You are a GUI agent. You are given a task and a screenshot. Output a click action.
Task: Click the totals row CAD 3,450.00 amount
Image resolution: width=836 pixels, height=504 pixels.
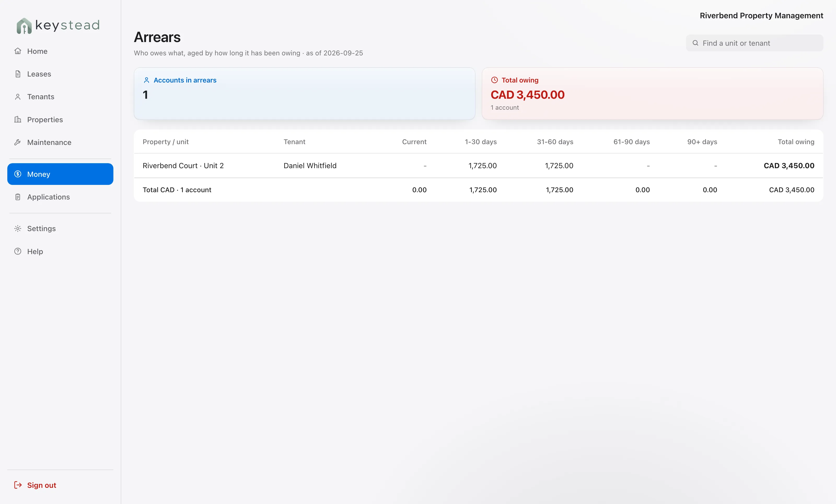pos(792,190)
